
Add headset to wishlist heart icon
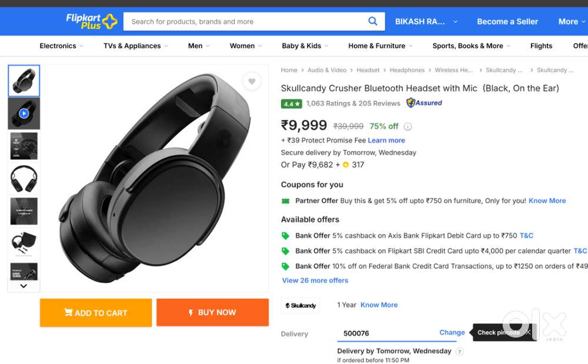click(252, 82)
